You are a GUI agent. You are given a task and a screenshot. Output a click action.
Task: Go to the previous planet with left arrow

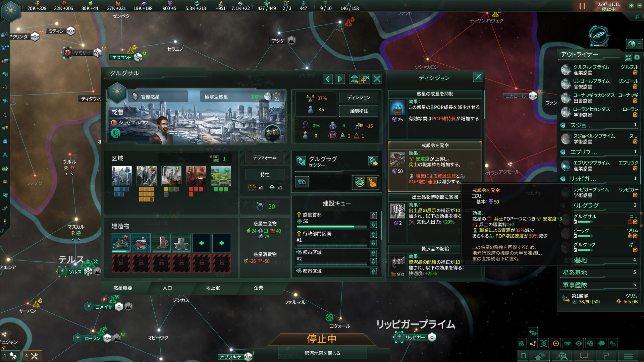click(x=327, y=79)
